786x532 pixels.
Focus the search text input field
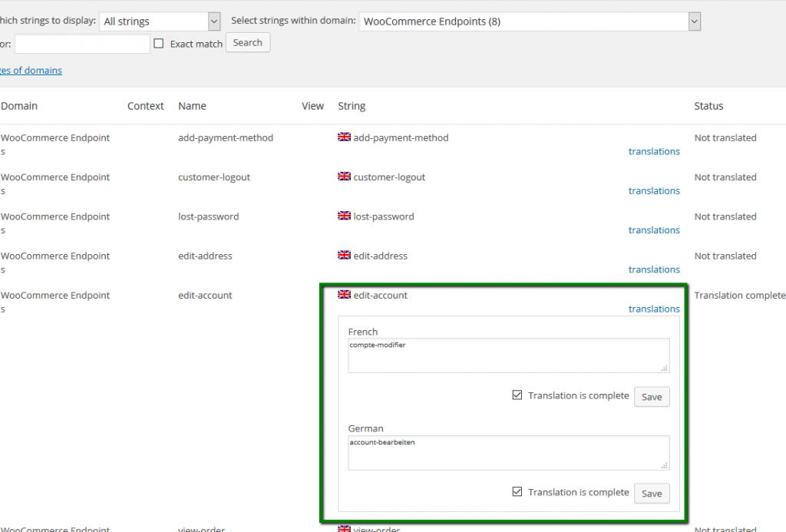[x=82, y=44]
